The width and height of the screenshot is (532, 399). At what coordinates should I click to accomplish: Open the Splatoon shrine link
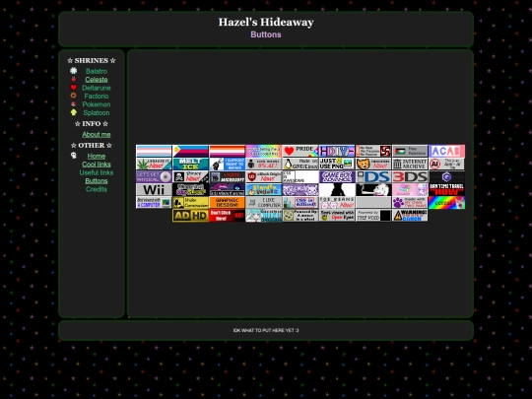[97, 112]
